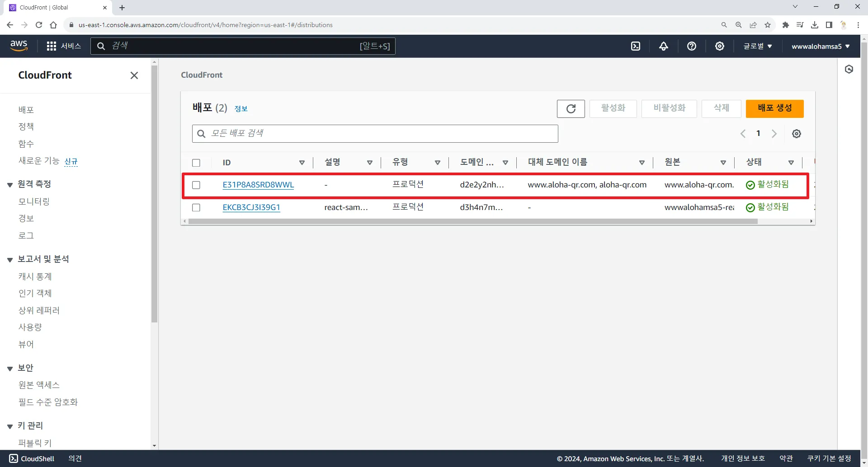Open browser extensions puzzle icon
The height and width of the screenshot is (467, 868).
click(x=786, y=25)
